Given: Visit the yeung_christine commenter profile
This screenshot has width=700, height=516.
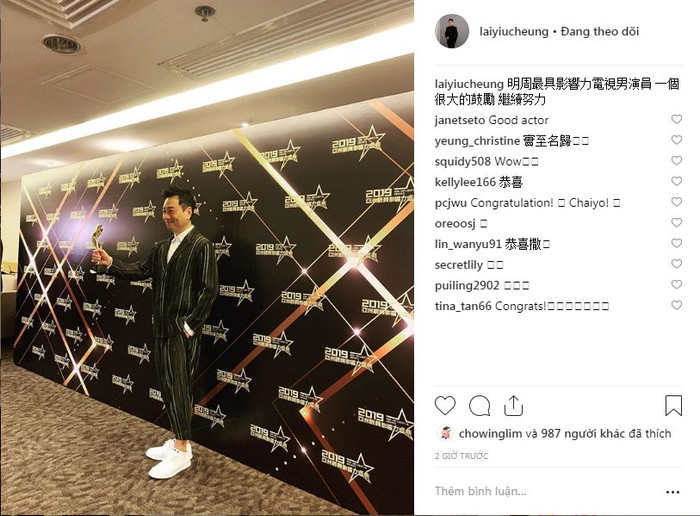Looking at the screenshot, I should click(477, 141).
